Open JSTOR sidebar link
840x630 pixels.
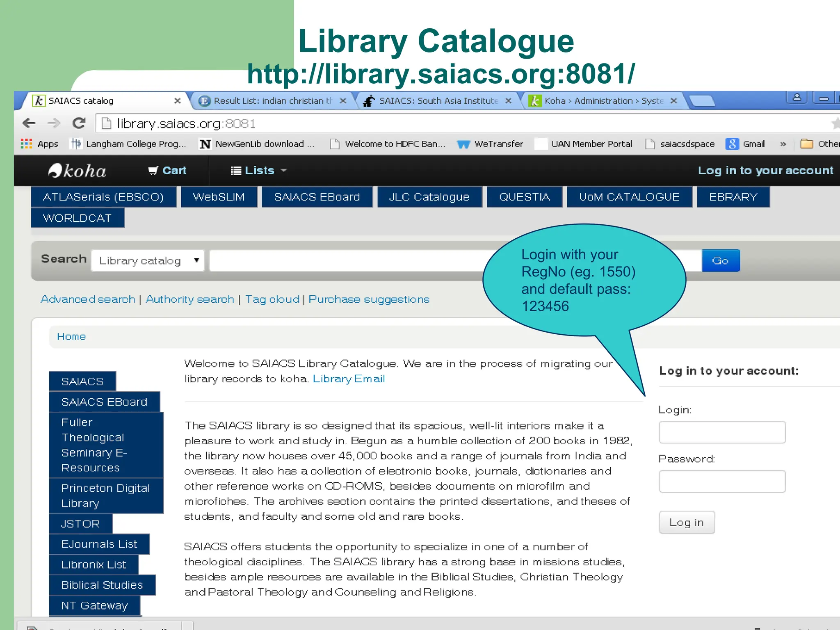click(x=81, y=524)
